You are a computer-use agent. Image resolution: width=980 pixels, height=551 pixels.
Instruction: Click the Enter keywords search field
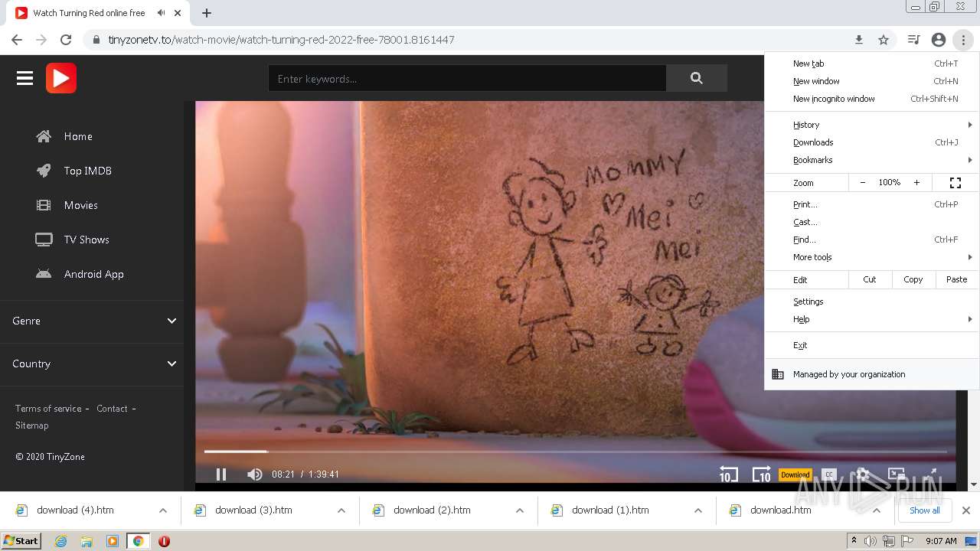click(467, 78)
